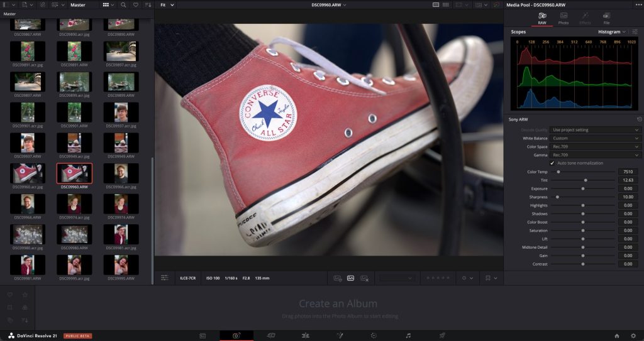This screenshot has width=644, height=341.
Task: Click the Project Settings gear icon
Action: tap(633, 335)
